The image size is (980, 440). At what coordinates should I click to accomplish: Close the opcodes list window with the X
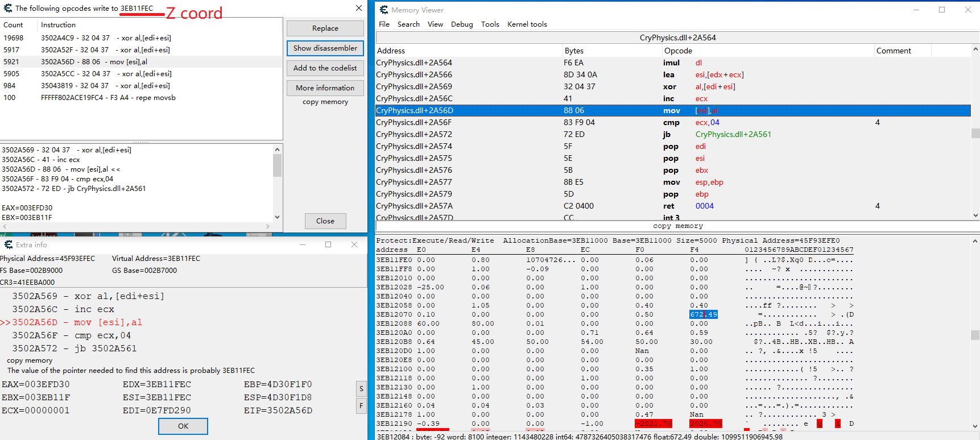(x=358, y=8)
